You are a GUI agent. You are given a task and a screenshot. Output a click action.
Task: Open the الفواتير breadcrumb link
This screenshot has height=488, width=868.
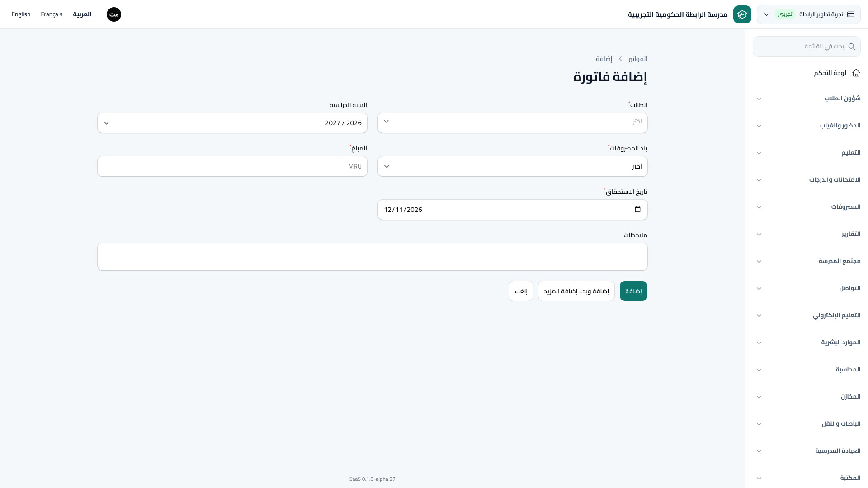pyautogui.click(x=638, y=59)
